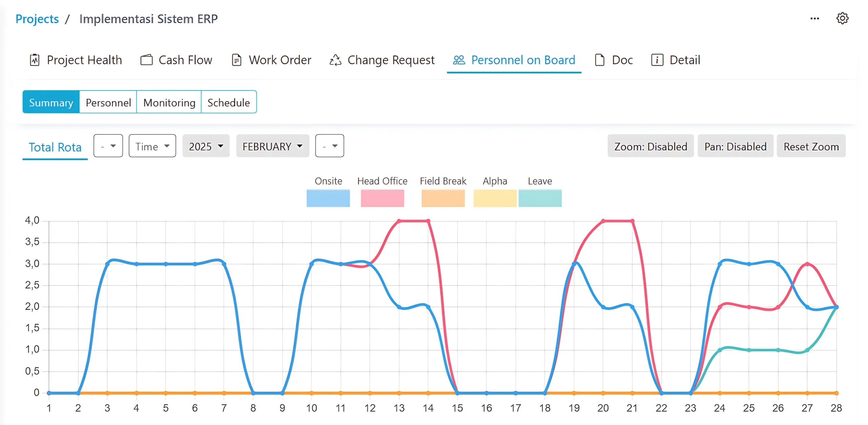Screen dimensions: 868x425
Task: Hide the Leave series via legend
Action: 540,198
